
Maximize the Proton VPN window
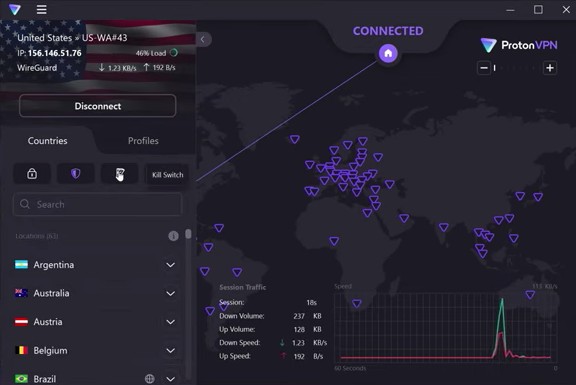click(538, 10)
